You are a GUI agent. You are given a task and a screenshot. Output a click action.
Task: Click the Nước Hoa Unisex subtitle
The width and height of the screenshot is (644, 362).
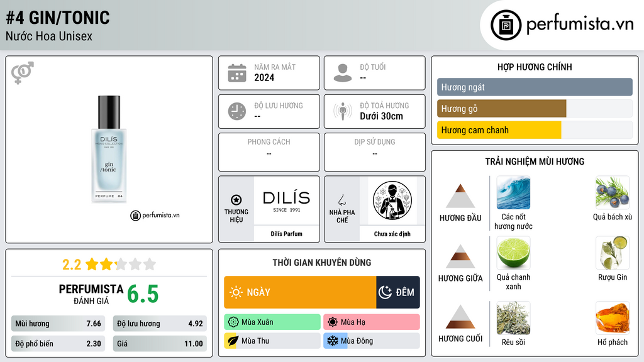click(49, 36)
